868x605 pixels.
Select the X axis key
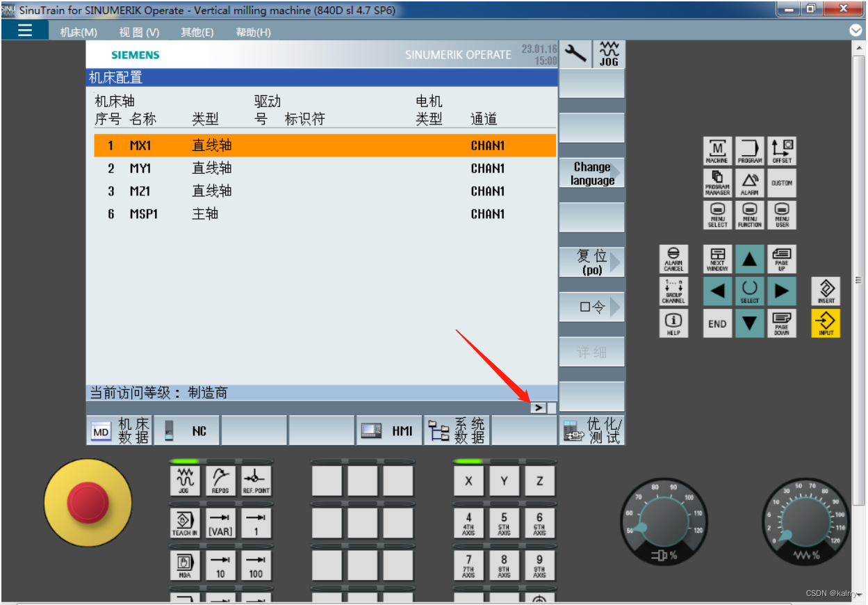(x=468, y=481)
